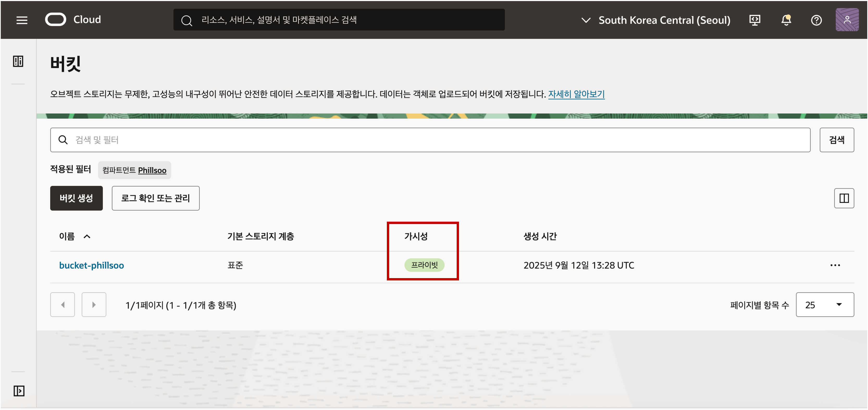Viewport: 868px width, 410px height.
Task: Click the 버킷 생성 button
Action: point(77,198)
